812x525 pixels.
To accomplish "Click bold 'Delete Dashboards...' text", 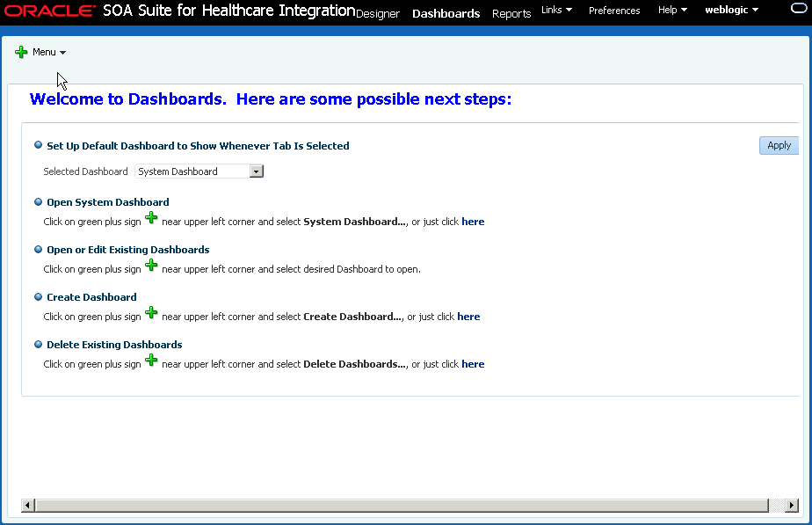I will point(355,364).
